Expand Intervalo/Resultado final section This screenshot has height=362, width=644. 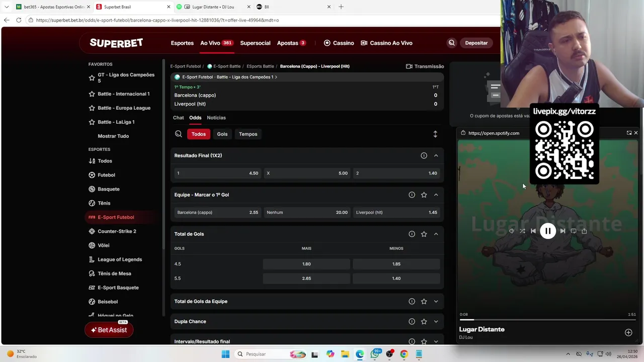pos(436,341)
